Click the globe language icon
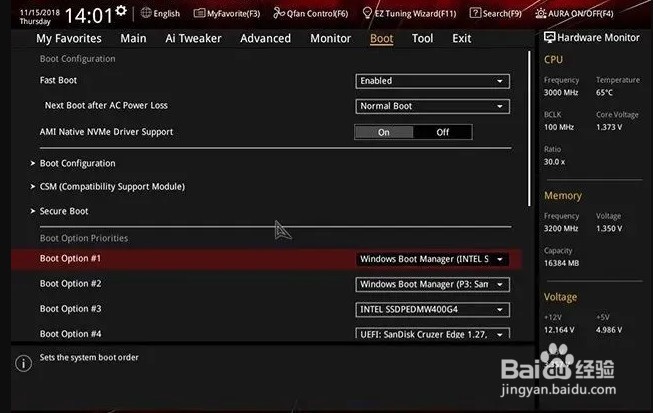 (x=146, y=13)
